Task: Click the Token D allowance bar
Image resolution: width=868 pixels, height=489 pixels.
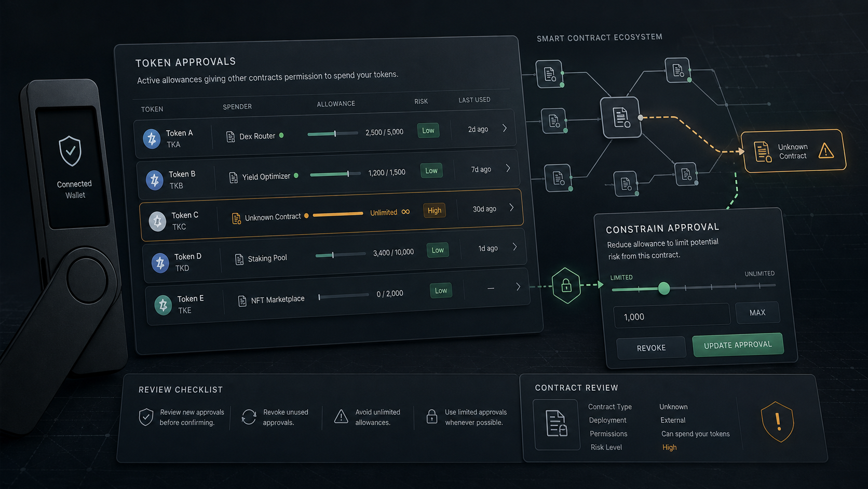Action: (x=341, y=255)
